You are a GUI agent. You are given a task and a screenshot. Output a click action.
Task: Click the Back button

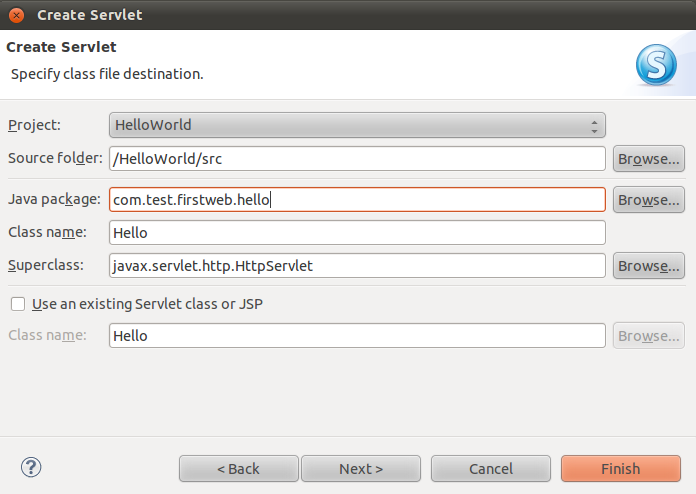[x=238, y=468]
